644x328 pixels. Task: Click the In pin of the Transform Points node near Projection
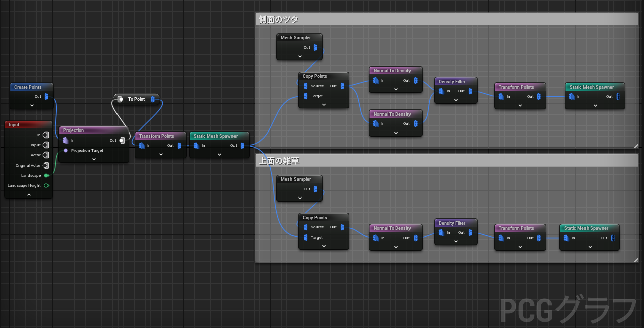click(142, 145)
